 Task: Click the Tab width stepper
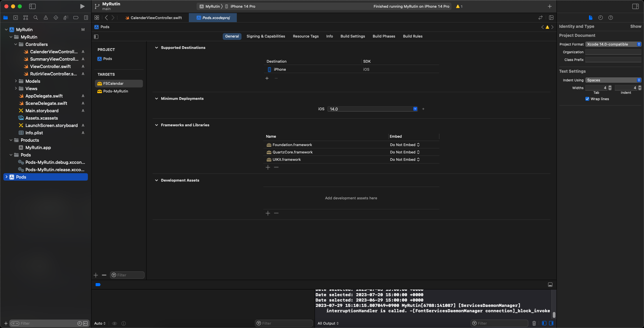[x=610, y=88]
